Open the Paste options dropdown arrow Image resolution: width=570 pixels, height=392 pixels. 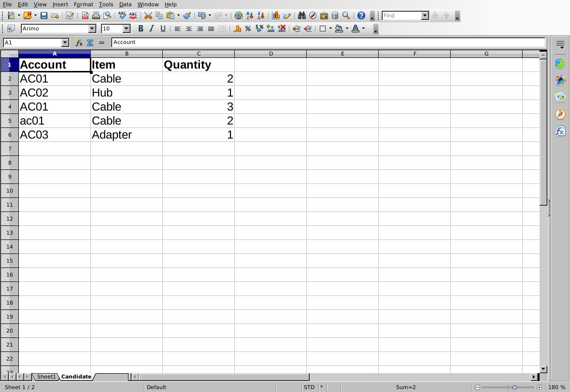coord(178,15)
